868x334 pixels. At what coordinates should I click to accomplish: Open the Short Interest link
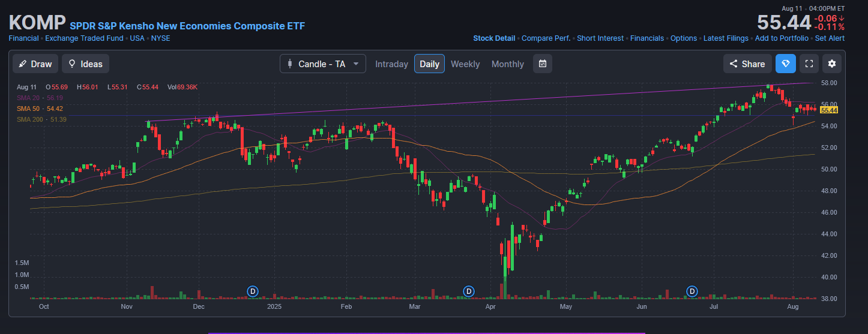[600, 38]
